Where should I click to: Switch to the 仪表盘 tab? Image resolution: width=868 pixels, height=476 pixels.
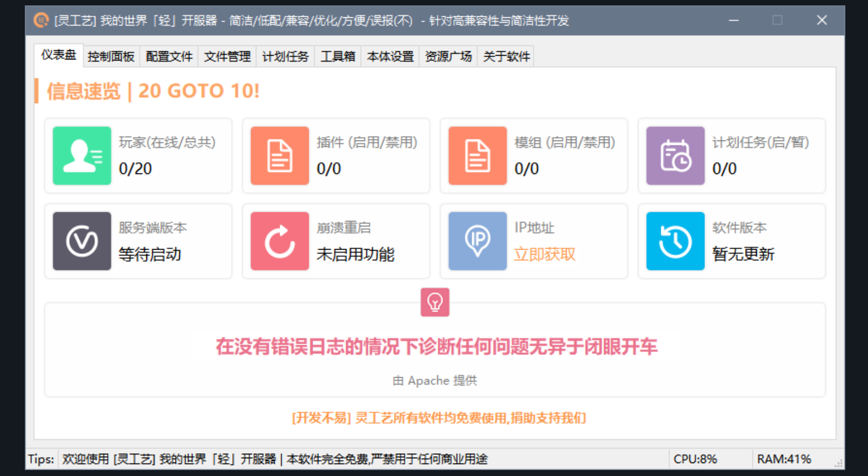click(59, 55)
